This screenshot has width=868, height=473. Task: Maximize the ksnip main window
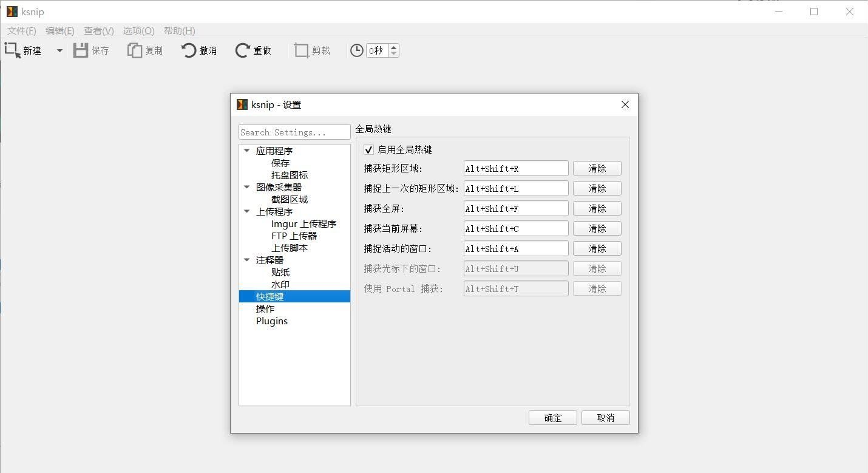[814, 12]
